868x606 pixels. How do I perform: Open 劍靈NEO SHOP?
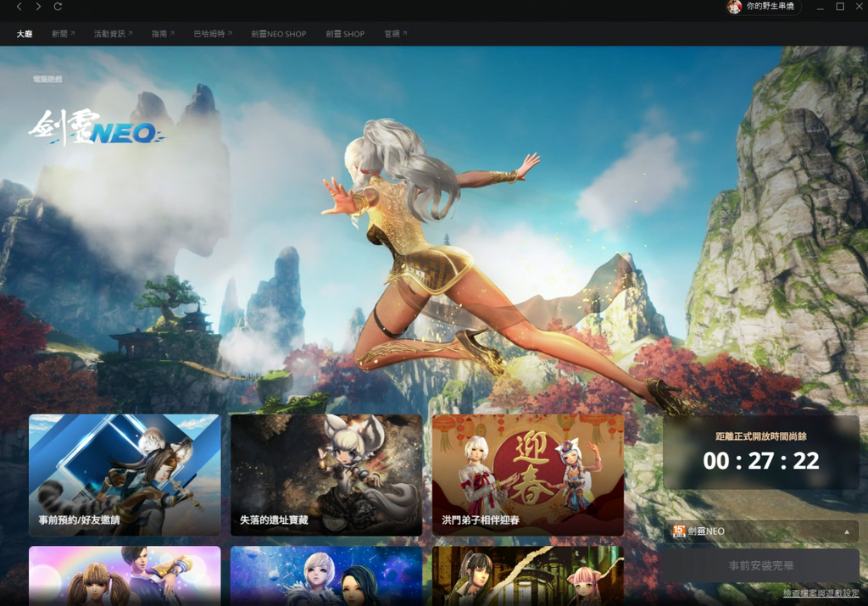point(278,34)
